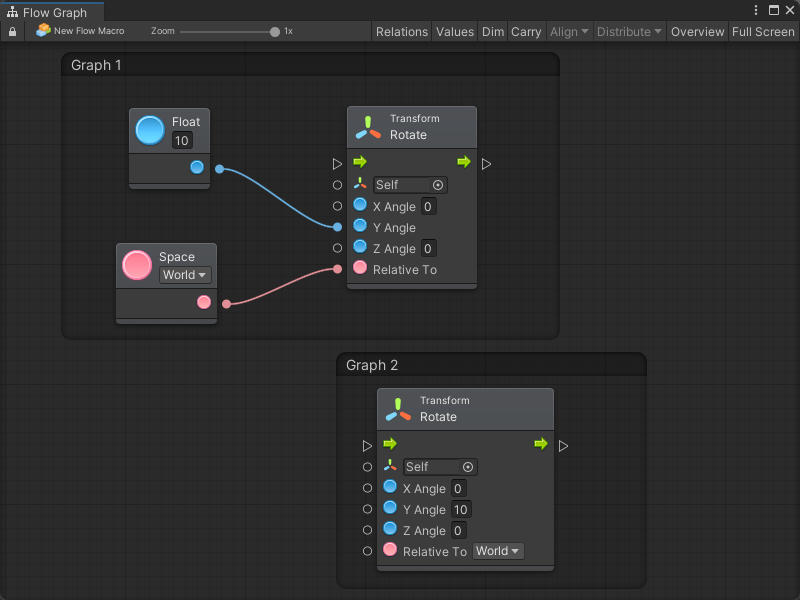Open Relative To World dropdown in Graph 2
The height and width of the screenshot is (600, 800).
coord(498,551)
